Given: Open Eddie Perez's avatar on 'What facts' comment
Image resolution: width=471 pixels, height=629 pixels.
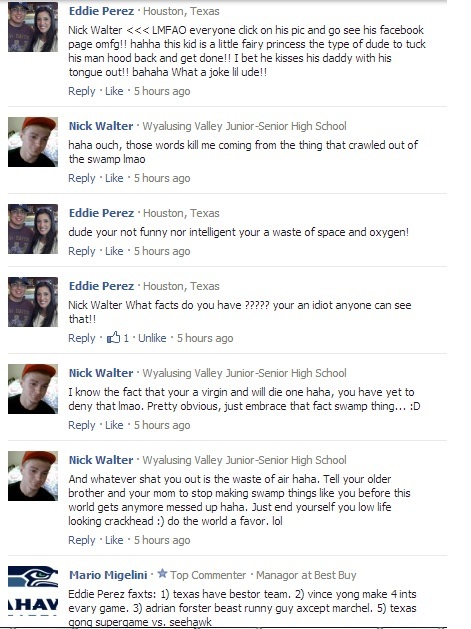Looking at the screenshot, I should click(x=33, y=302).
